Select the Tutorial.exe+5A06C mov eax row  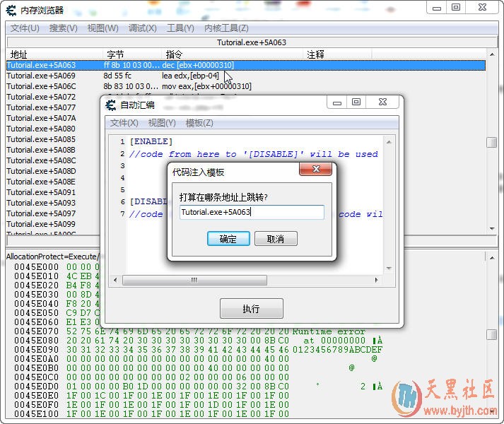[x=41, y=86]
